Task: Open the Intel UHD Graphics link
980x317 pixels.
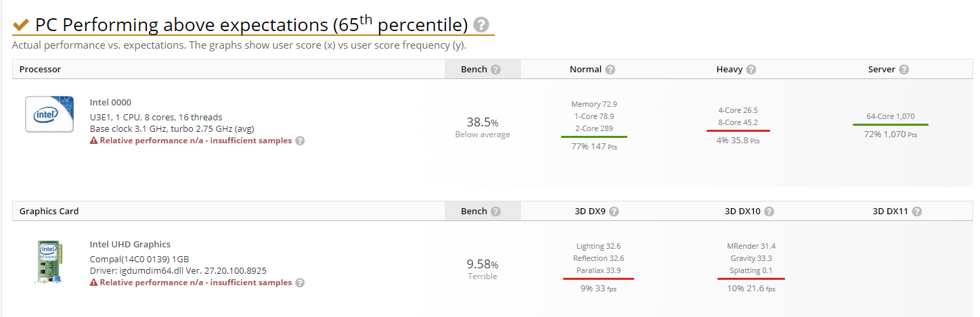Action: (x=130, y=245)
